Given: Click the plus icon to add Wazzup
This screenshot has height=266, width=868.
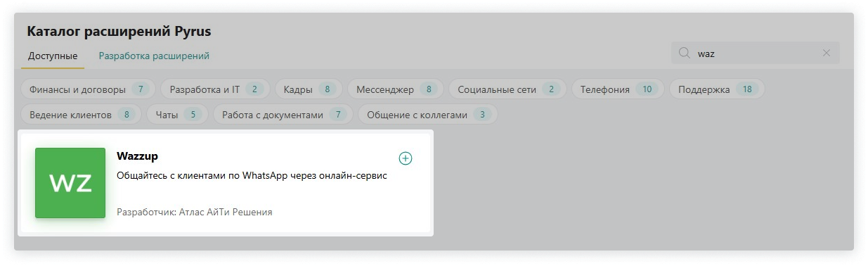Looking at the screenshot, I should click(406, 158).
